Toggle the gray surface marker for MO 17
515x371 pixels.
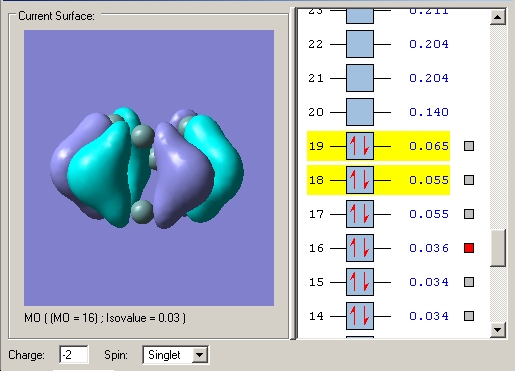click(x=469, y=214)
